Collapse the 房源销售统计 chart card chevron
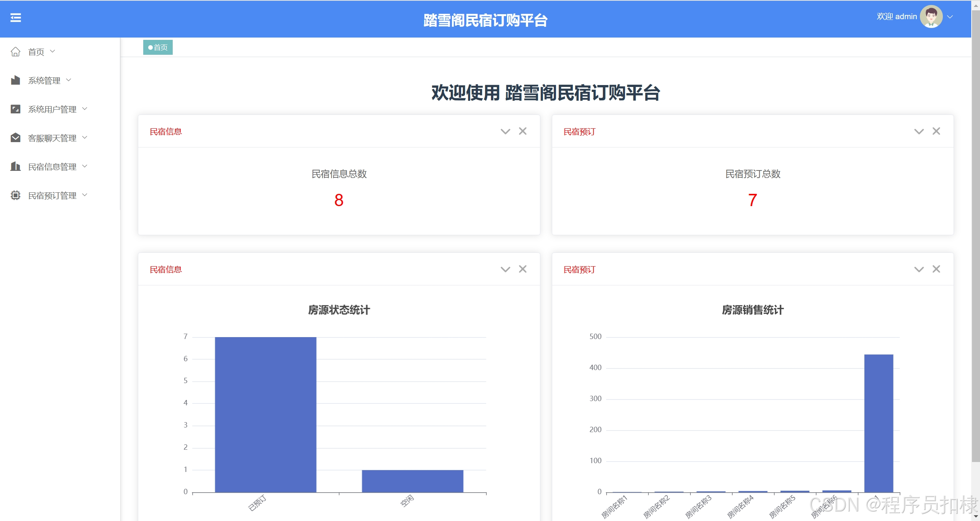Image resolution: width=980 pixels, height=521 pixels. (x=919, y=270)
